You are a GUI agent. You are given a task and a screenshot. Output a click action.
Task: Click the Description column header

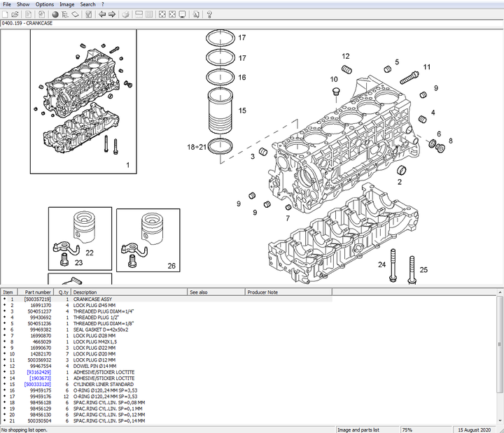pos(129,292)
